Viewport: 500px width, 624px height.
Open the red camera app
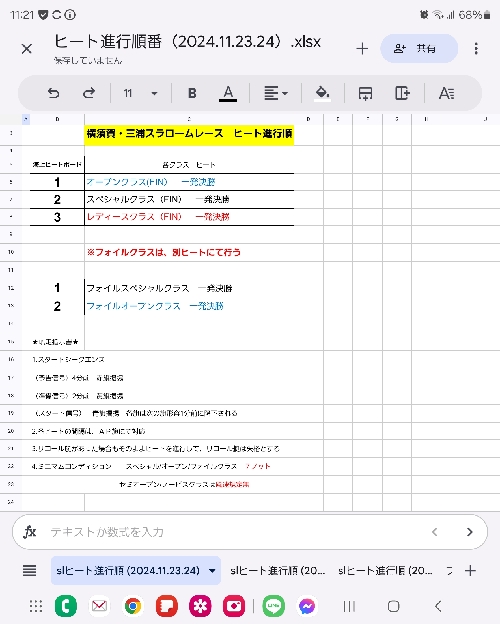234,606
